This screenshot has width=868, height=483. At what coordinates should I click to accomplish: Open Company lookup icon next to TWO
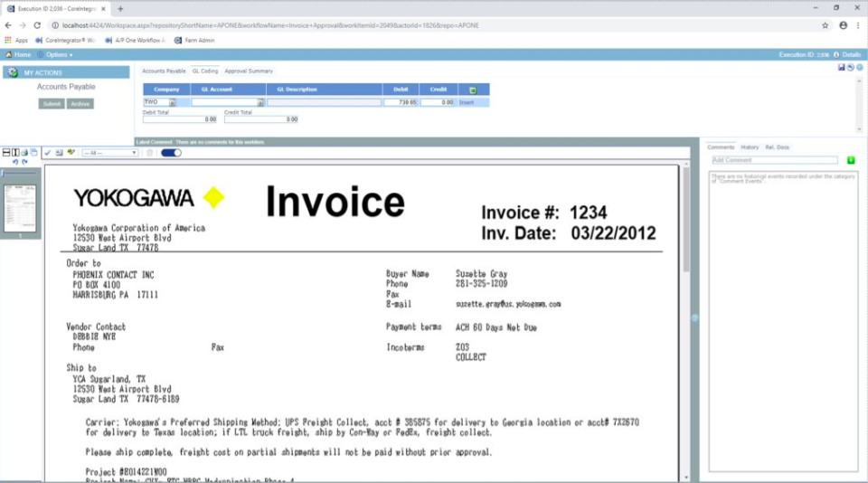pos(172,102)
